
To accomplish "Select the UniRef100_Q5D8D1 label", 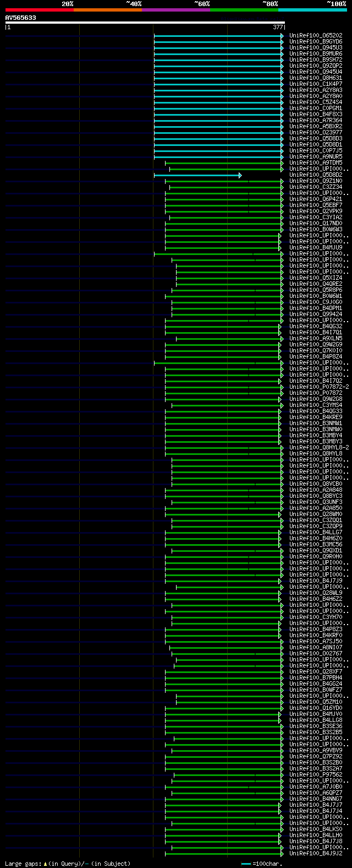I will click(x=316, y=145).
